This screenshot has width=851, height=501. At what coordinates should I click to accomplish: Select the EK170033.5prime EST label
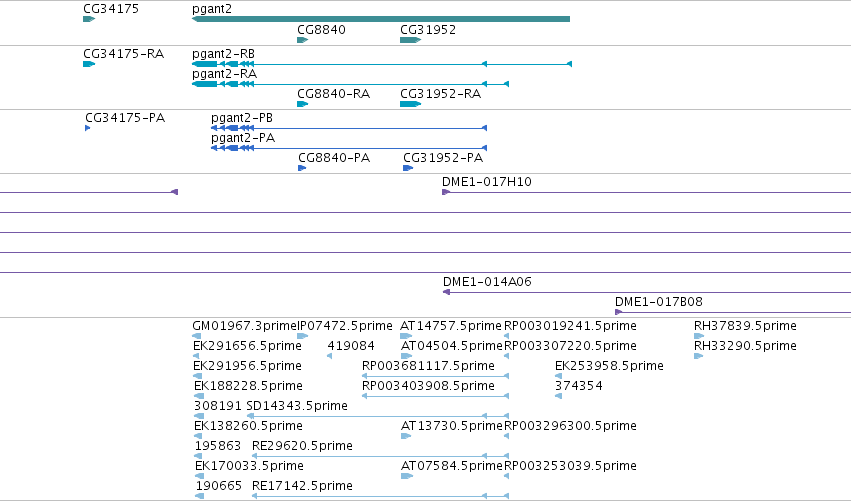click(x=249, y=466)
